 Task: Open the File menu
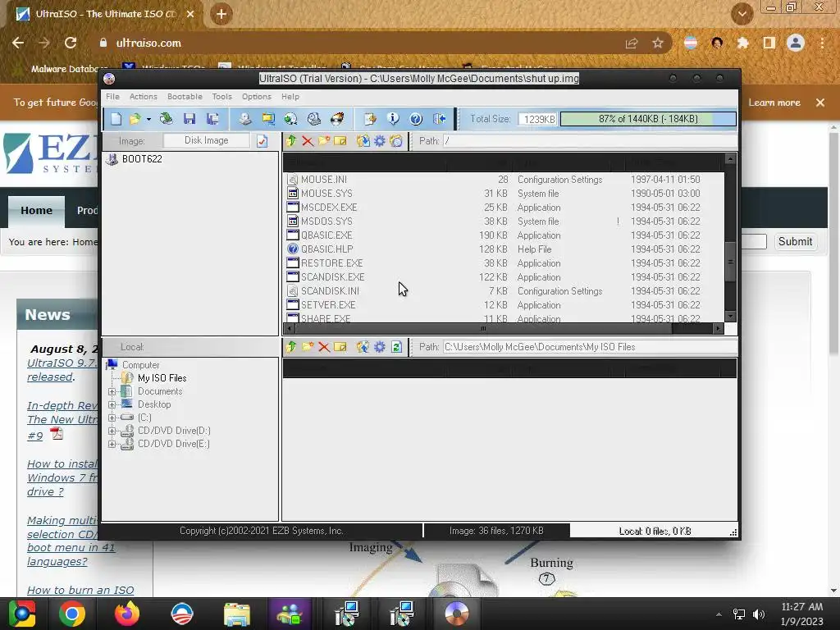pos(112,97)
